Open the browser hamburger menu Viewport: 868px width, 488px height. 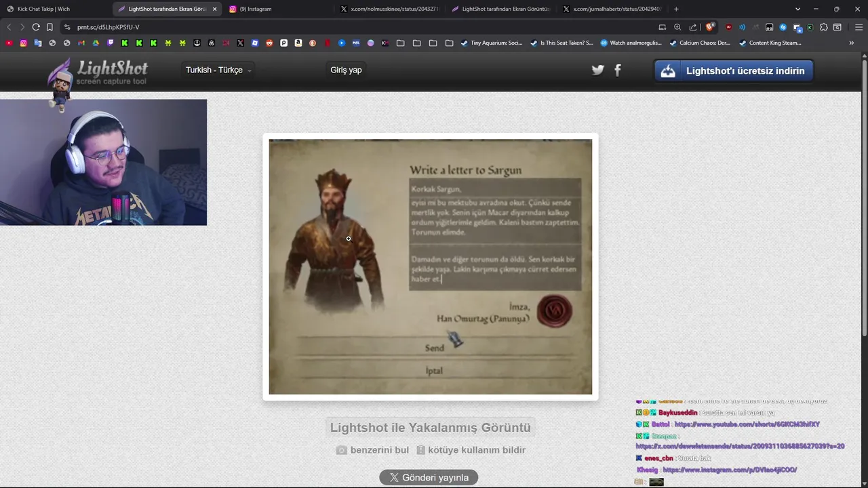tap(859, 27)
